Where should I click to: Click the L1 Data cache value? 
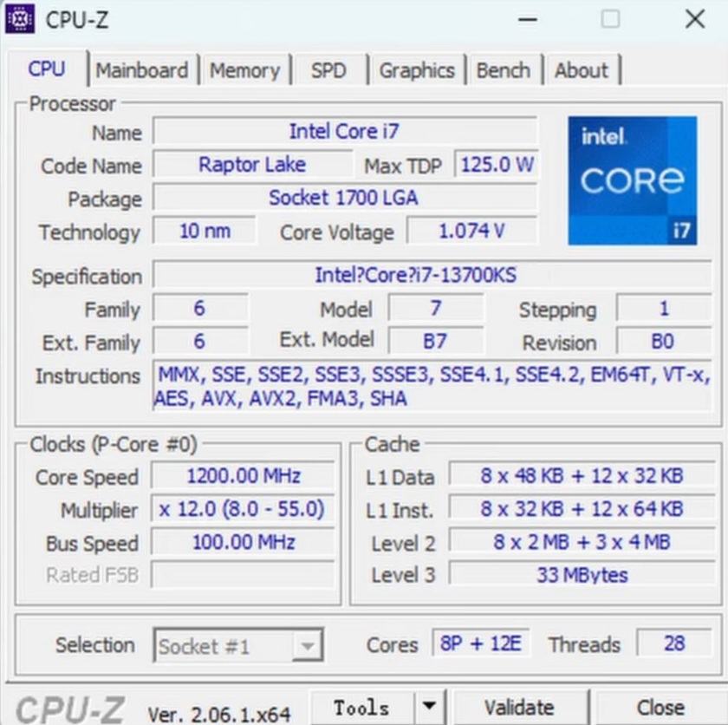[x=582, y=476]
